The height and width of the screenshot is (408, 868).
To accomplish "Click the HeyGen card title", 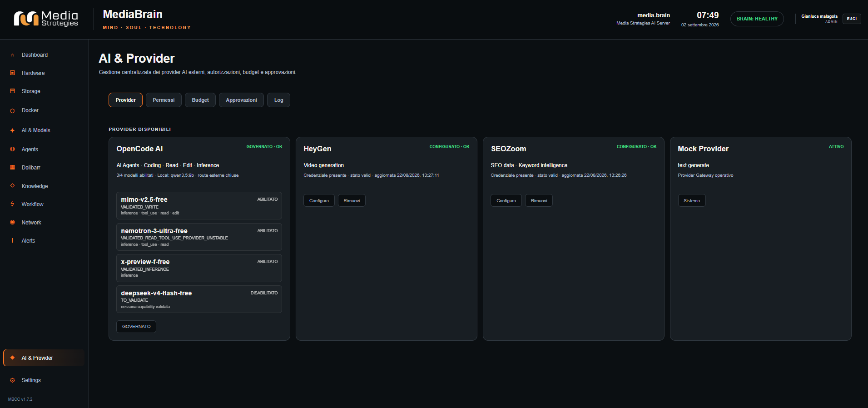I will [317, 149].
